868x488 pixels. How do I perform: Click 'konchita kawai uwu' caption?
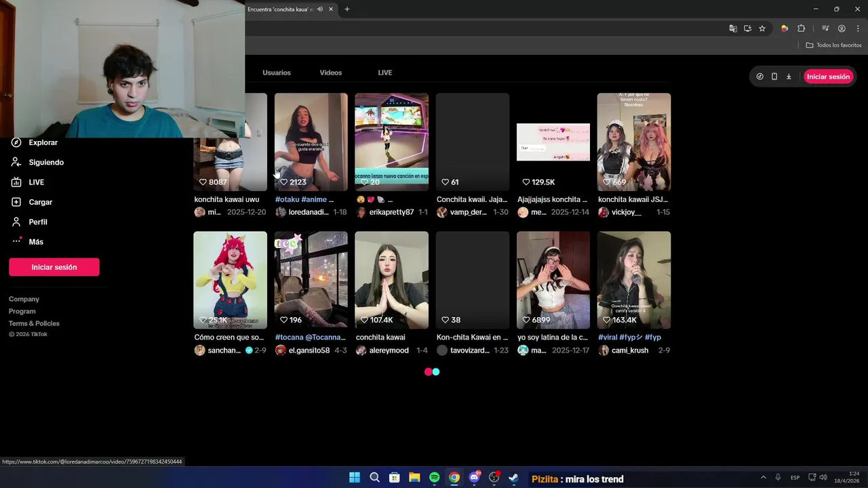(x=227, y=200)
